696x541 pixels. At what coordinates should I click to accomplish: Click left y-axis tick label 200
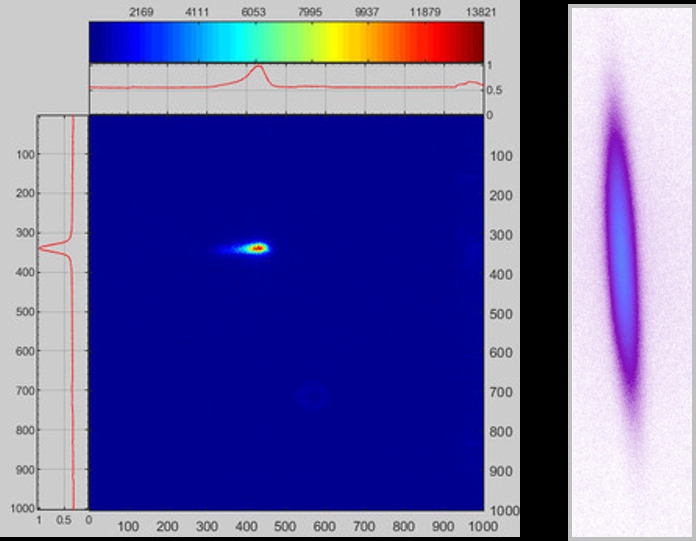tap(26, 193)
